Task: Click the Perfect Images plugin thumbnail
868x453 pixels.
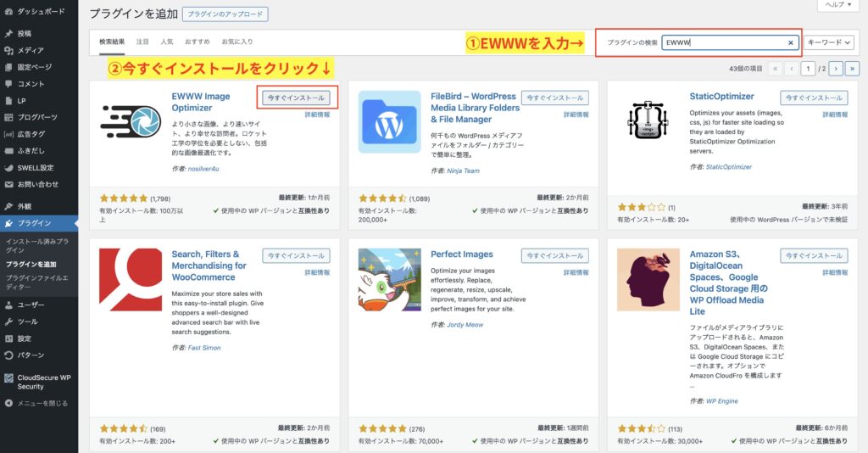Action: click(x=389, y=279)
